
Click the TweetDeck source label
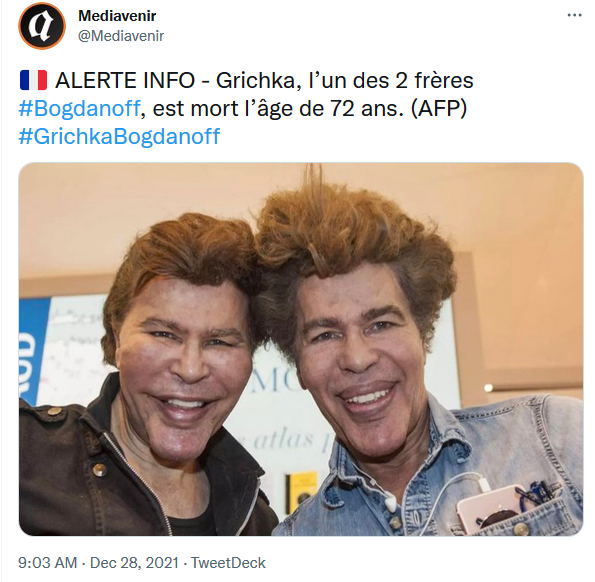click(228, 562)
